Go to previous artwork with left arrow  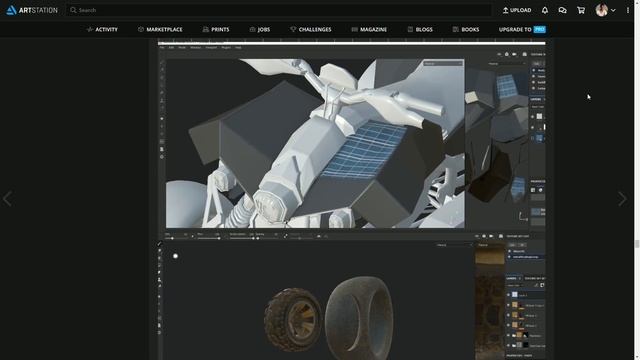click(x=7, y=199)
